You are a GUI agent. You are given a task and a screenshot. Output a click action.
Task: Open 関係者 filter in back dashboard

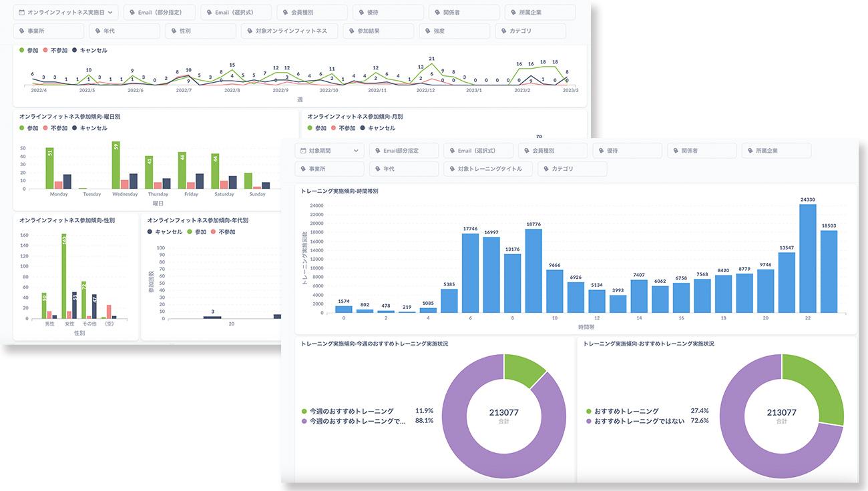tap(464, 12)
